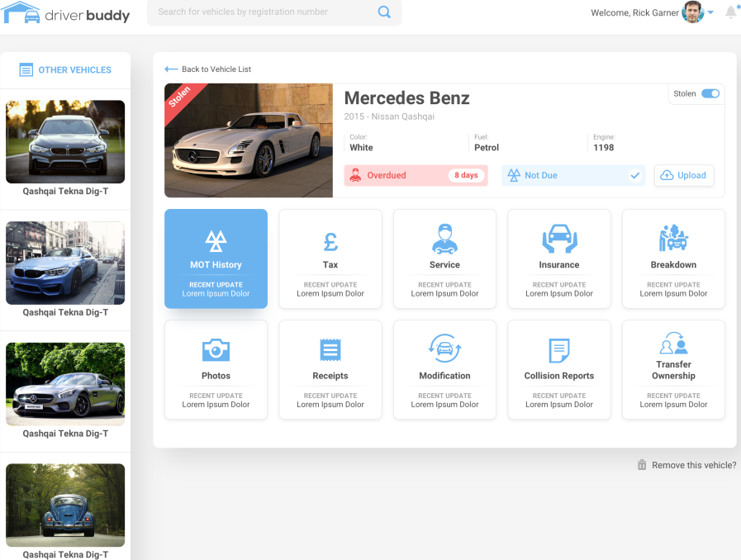Open the Photos card label
The image size is (741, 560).
216,376
